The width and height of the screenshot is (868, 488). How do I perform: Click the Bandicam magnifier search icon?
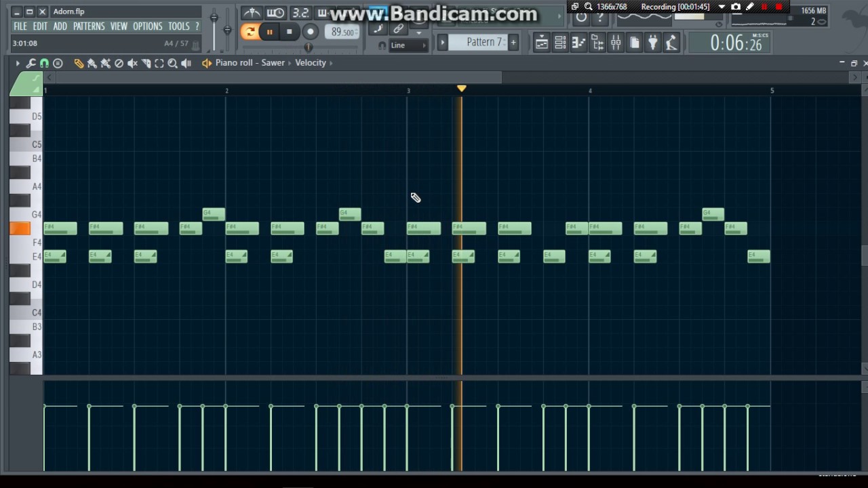[588, 7]
